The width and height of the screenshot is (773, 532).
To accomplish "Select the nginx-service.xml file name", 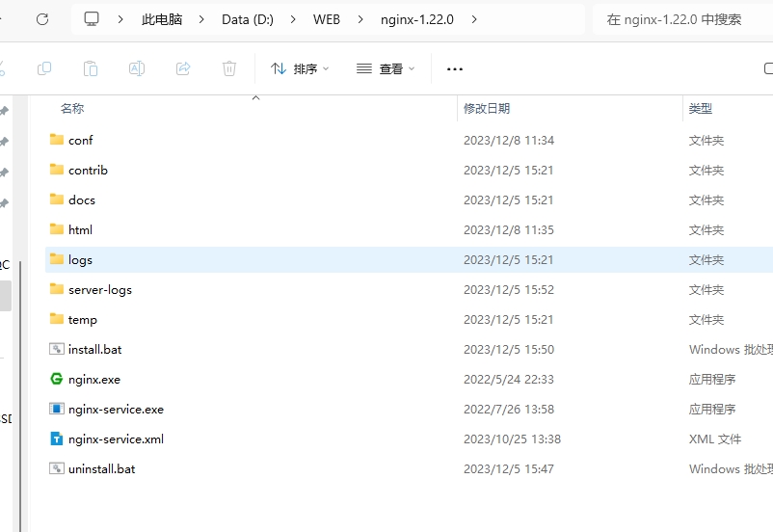I will click(116, 439).
